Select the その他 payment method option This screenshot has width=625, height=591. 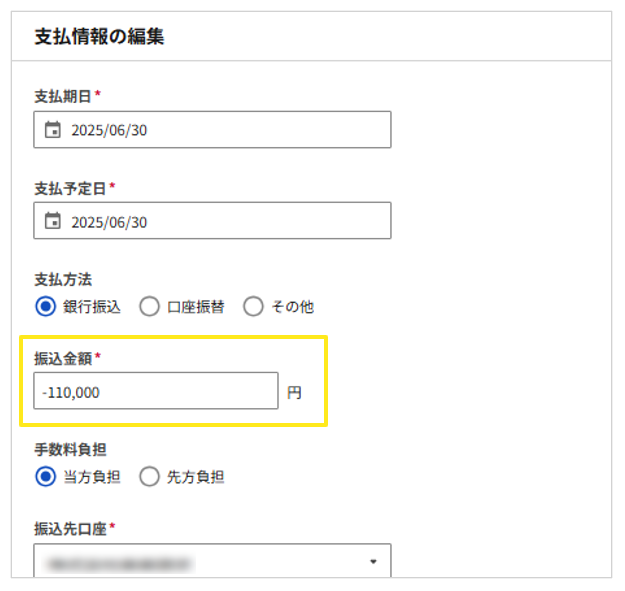254,307
